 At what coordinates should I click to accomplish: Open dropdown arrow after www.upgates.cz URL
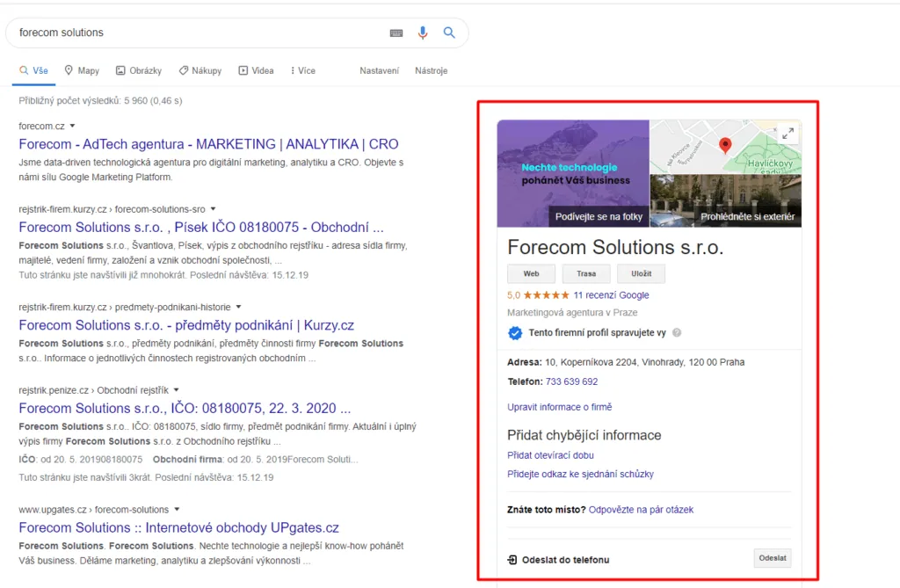(177, 509)
